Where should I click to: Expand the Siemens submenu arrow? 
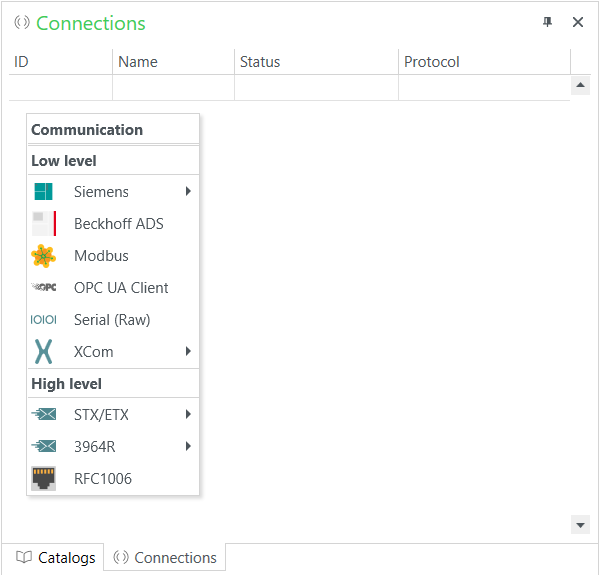(x=188, y=191)
